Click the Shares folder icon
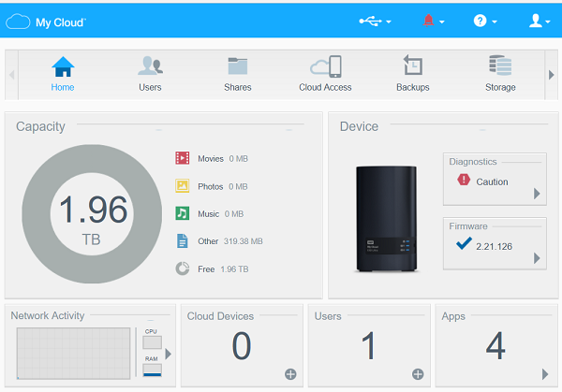Image resolution: width=562 pixels, height=392 pixels. 238,65
